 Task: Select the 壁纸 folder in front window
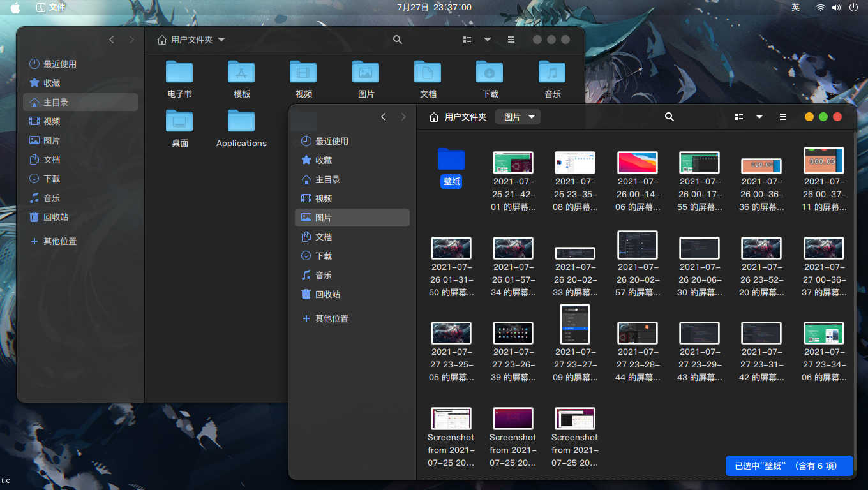[451, 159]
